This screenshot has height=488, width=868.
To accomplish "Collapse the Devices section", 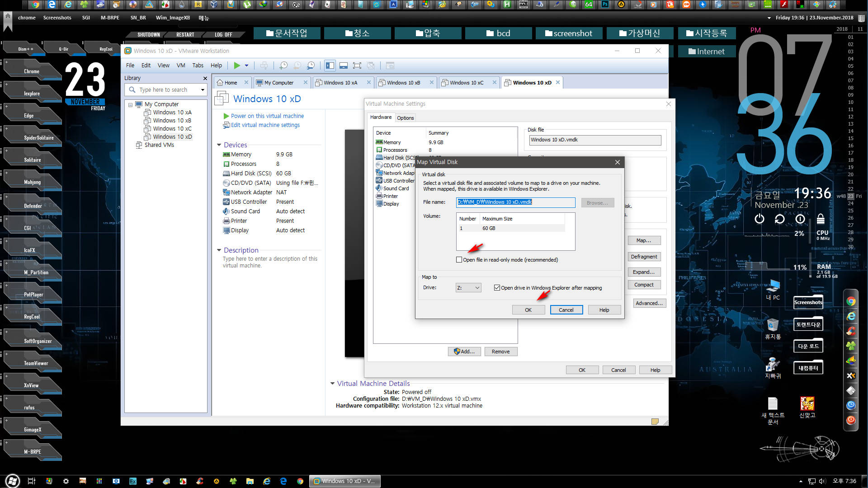I will tap(219, 145).
